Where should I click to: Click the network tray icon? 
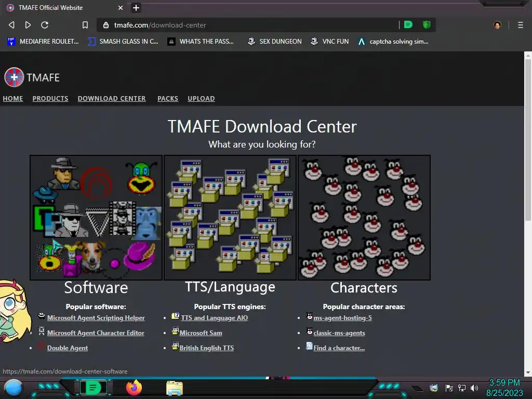point(461,388)
